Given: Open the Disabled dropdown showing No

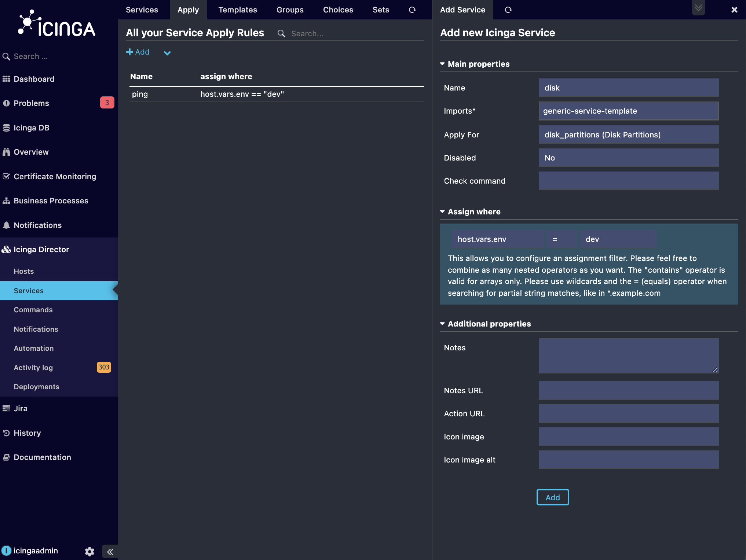Looking at the screenshot, I should coord(629,158).
